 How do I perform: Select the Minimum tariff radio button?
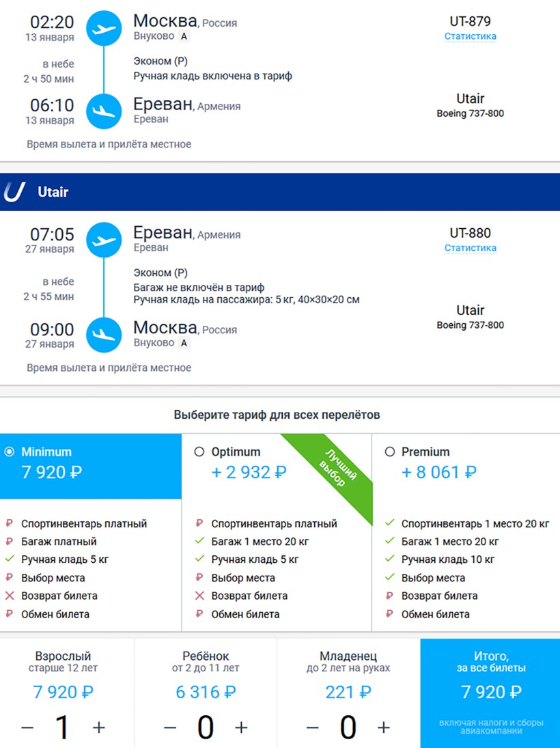[9, 452]
